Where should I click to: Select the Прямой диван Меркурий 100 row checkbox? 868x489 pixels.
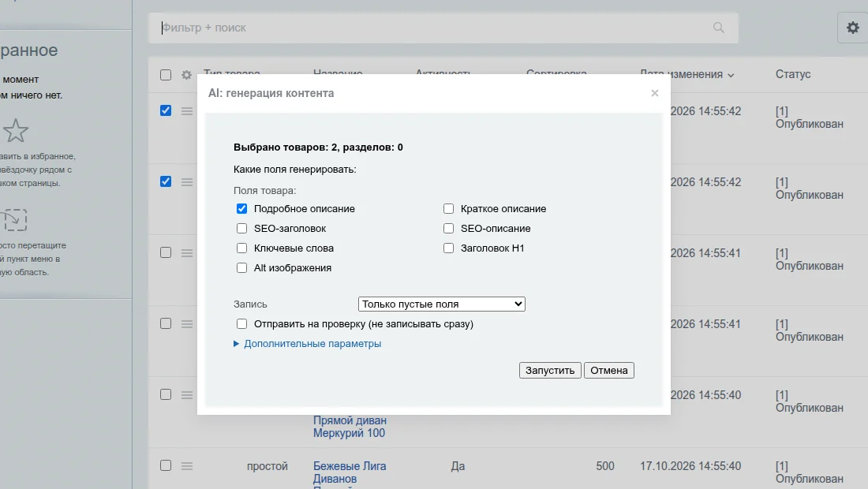click(166, 394)
